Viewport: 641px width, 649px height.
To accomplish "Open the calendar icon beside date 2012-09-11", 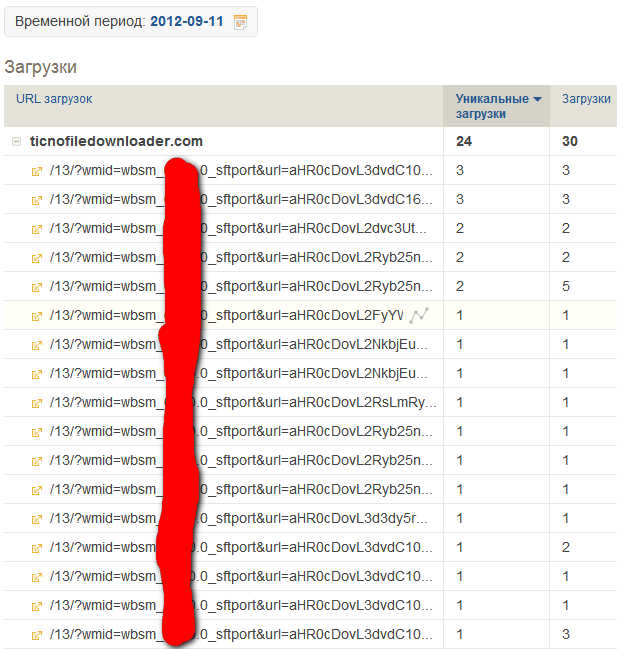I will (x=240, y=21).
